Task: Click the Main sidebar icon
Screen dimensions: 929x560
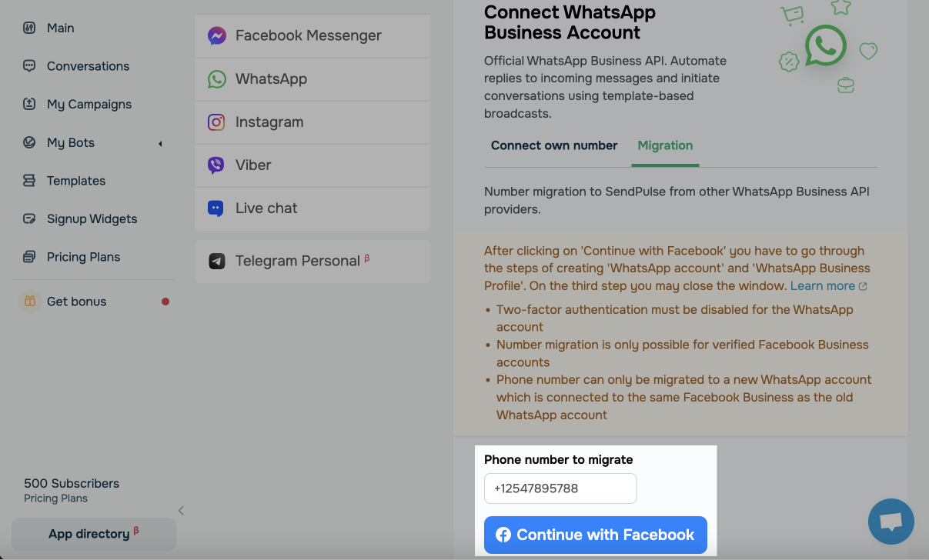Action: (29, 28)
